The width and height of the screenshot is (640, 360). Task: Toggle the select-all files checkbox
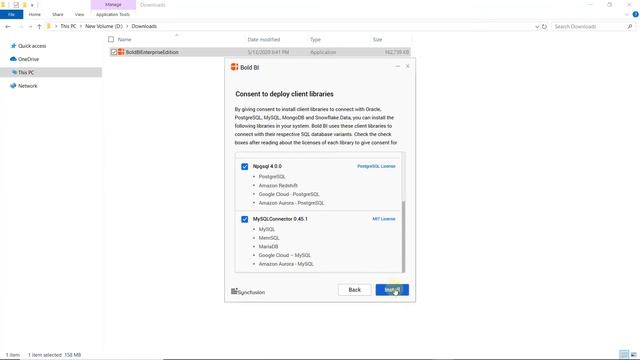click(111, 39)
